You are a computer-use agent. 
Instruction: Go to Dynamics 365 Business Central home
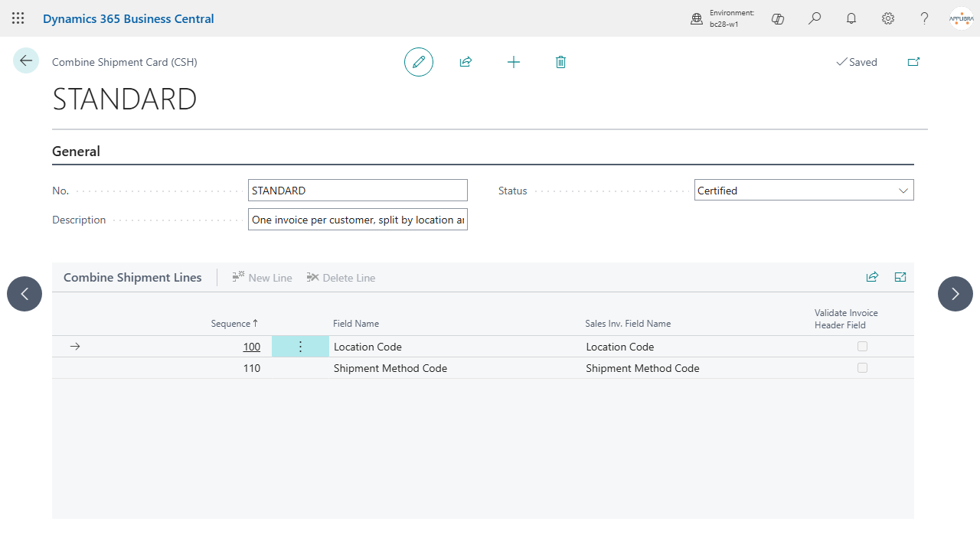tap(129, 18)
